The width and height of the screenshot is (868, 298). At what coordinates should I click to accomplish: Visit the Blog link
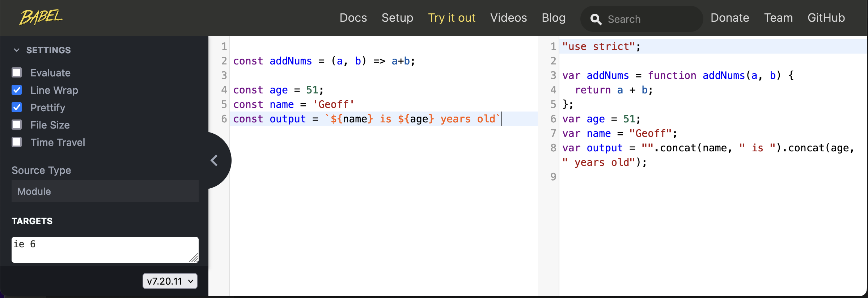(554, 18)
